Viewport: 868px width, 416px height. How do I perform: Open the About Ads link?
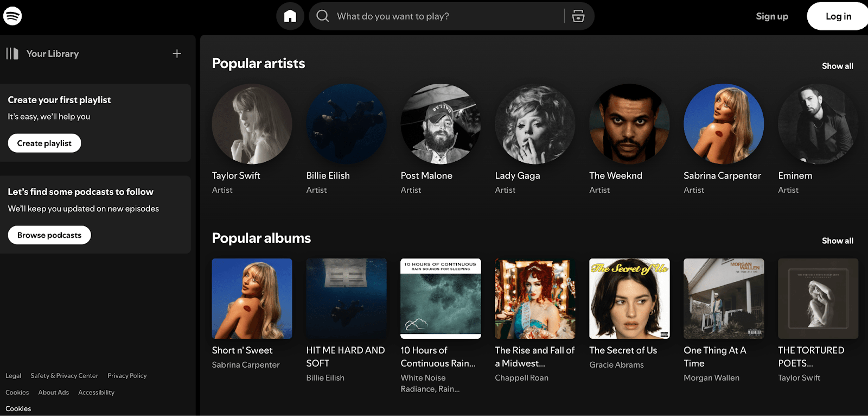(53, 393)
